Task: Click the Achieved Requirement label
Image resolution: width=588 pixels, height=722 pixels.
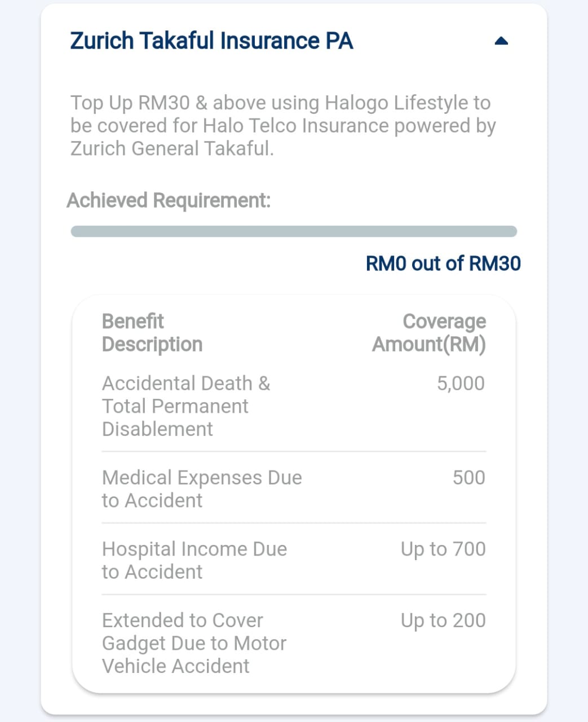Action: (x=169, y=200)
